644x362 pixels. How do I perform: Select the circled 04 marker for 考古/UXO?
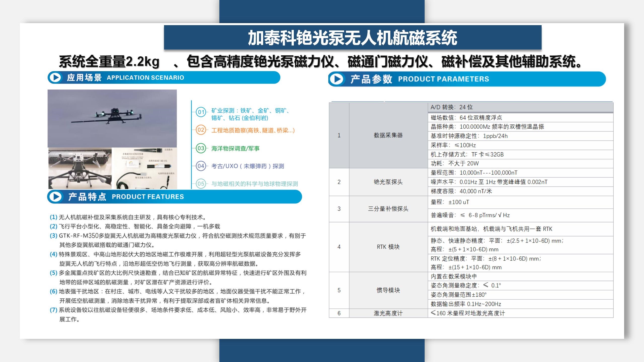point(201,166)
